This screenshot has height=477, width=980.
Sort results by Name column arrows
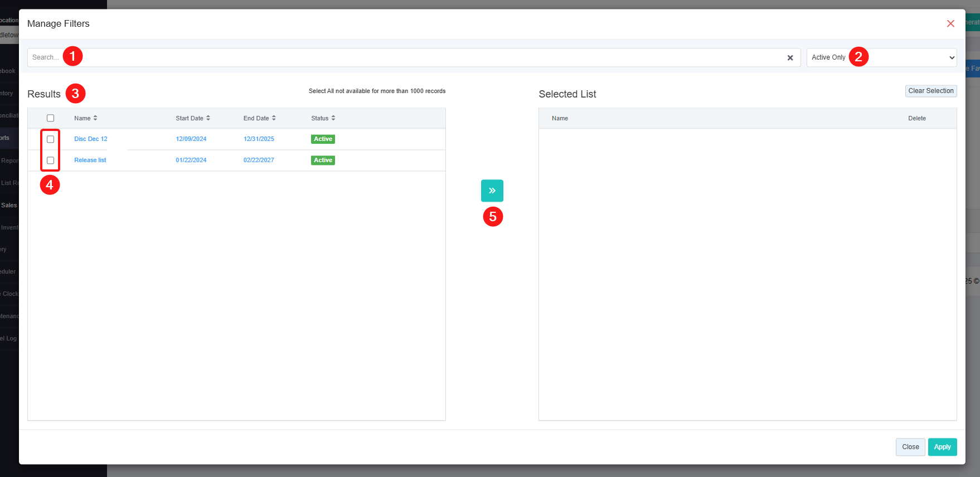coord(95,118)
